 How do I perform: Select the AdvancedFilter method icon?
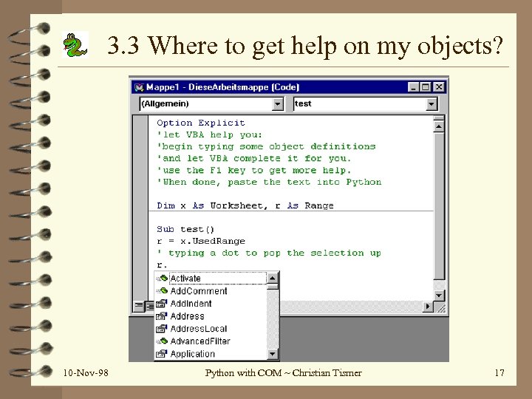162,341
